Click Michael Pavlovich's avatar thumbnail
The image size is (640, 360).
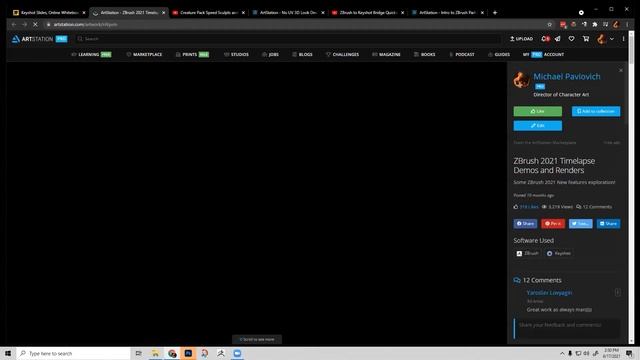(x=521, y=80)
